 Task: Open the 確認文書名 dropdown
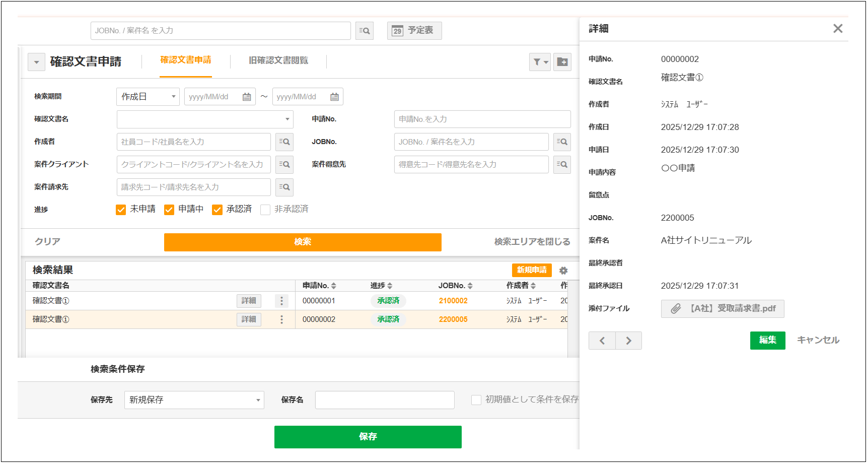point(205,119)
